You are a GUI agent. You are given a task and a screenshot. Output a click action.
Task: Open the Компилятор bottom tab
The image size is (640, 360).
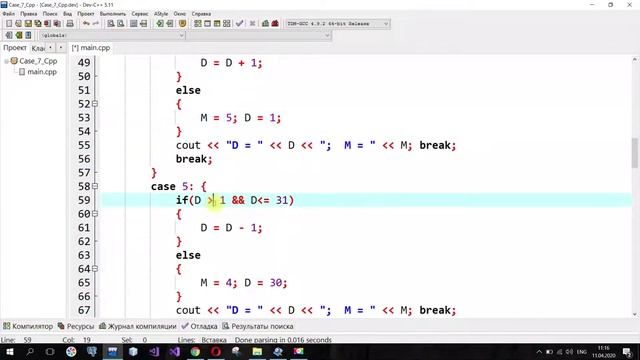coord(28,327)
